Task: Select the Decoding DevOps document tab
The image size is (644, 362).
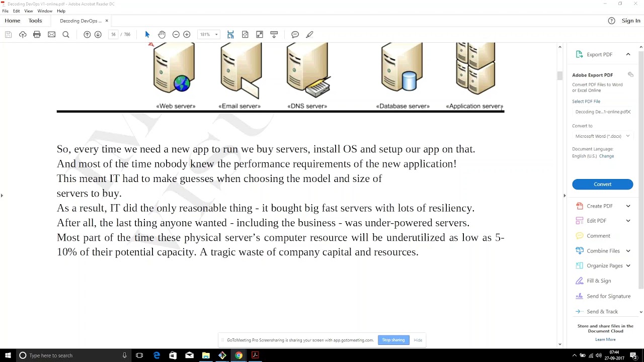Action: point(80,21)
